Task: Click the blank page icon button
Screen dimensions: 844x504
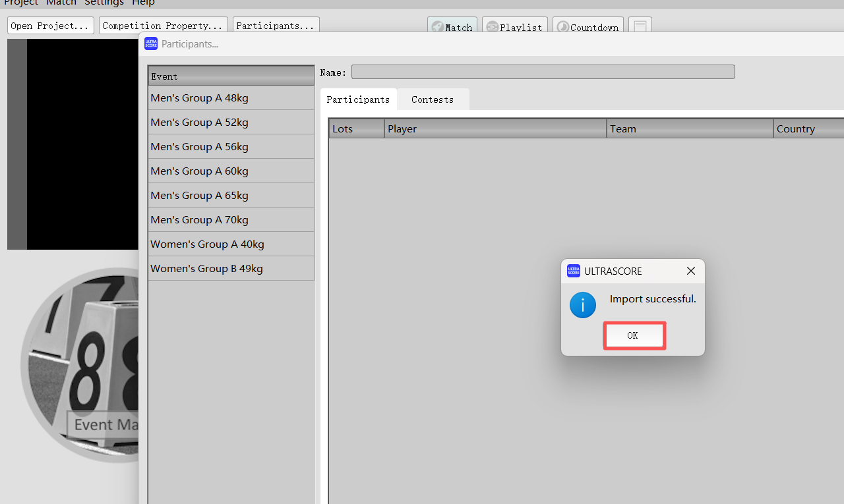Action: [x=640, y=27]
